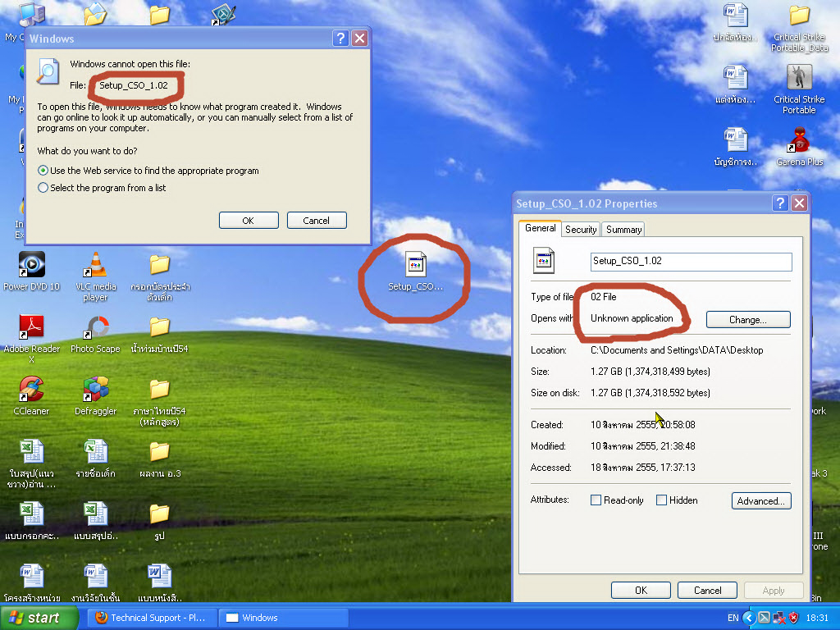
Task: Click Cancel in the Windows cannot open dialog
Action: click(317, 220)
